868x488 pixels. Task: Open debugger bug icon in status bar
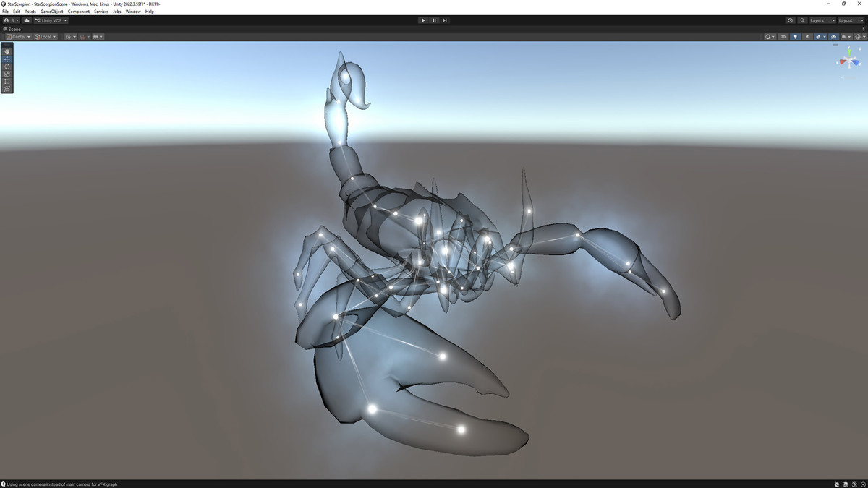point(837,484)
